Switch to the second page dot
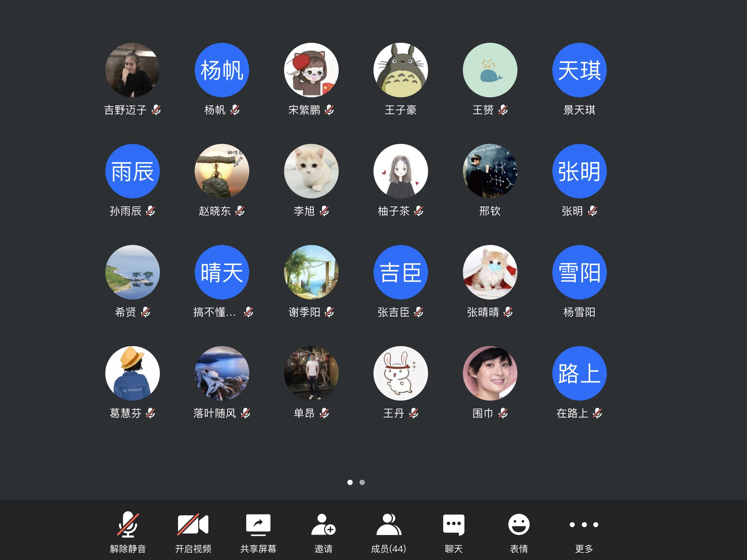This screenshot has width=747, height=560. coord(362,482)
